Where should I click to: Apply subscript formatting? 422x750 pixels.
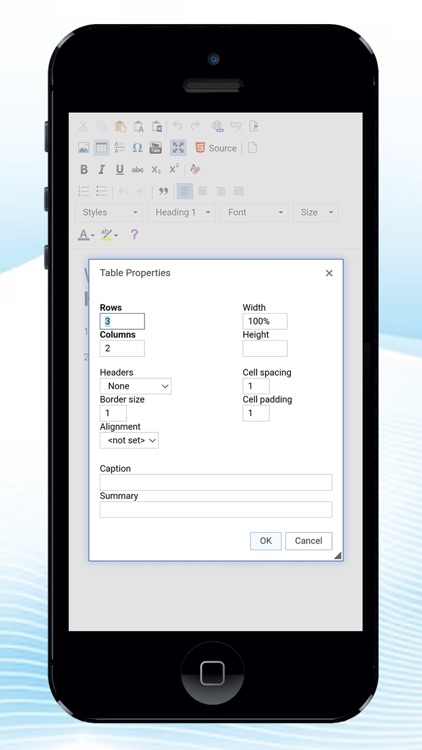[x=156, y=170]
